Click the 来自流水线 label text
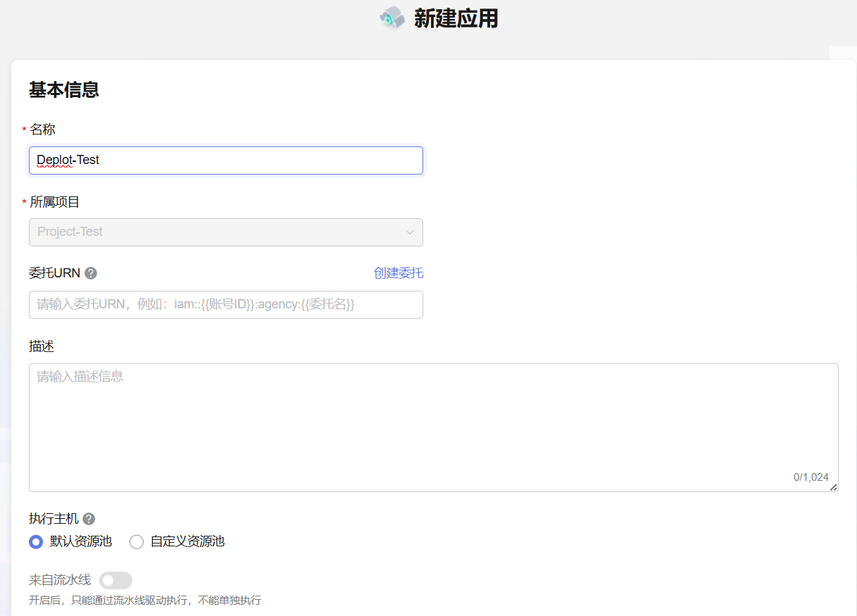Image resolution: width=857 pixels, height=616 pixels. point(60,580)
